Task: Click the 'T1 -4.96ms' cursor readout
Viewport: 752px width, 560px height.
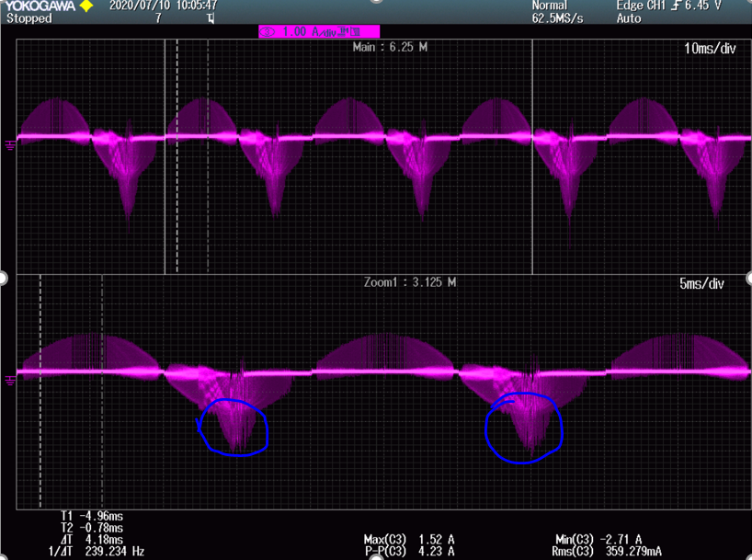Action: 92,517
